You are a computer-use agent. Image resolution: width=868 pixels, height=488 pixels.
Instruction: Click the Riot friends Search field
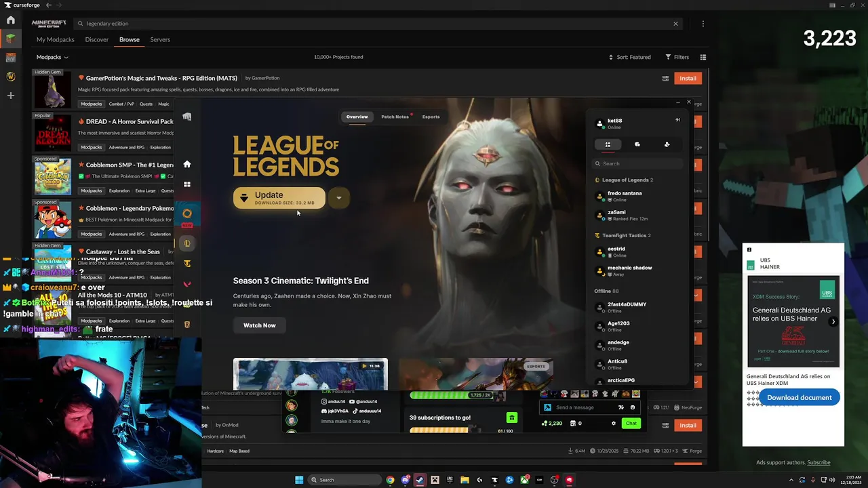coord(637,163)
